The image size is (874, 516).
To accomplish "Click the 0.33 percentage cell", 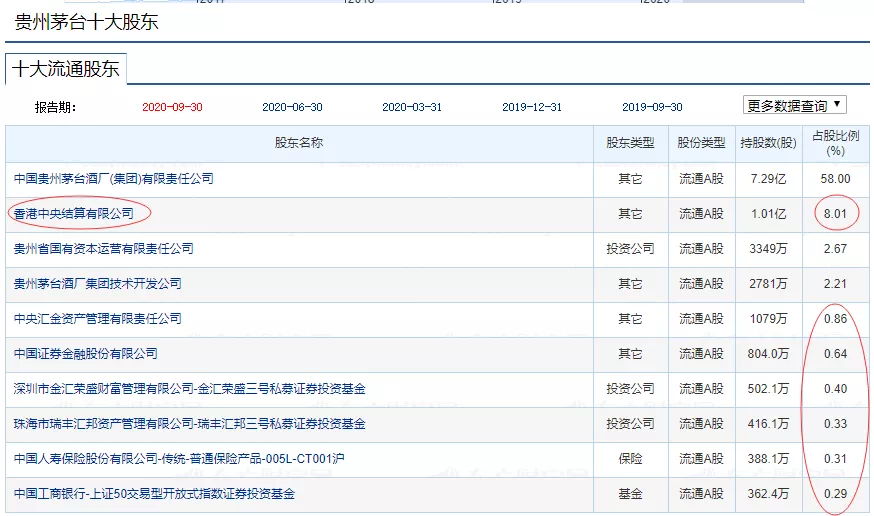I will click(x=836, y=424).
